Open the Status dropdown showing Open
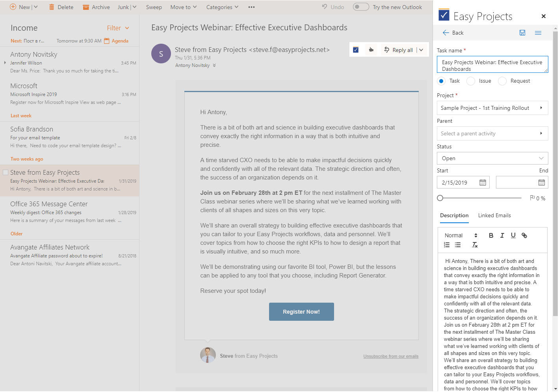 coord(492,158)
